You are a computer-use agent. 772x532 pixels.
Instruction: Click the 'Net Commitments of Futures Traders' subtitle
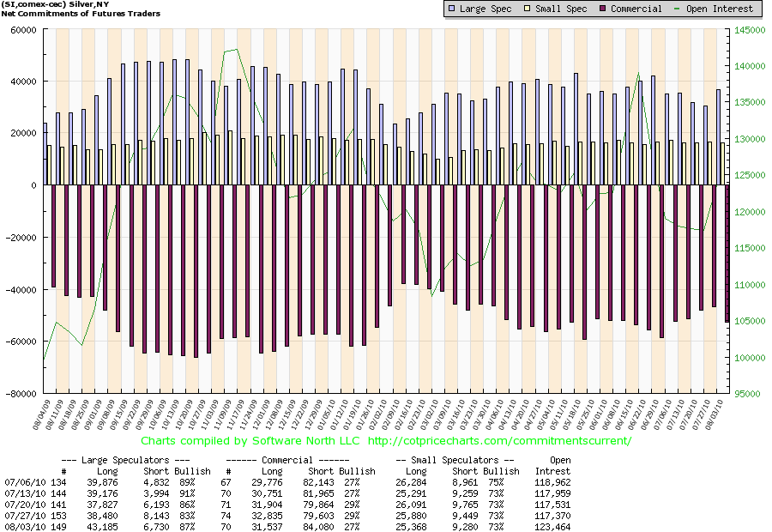75,15
